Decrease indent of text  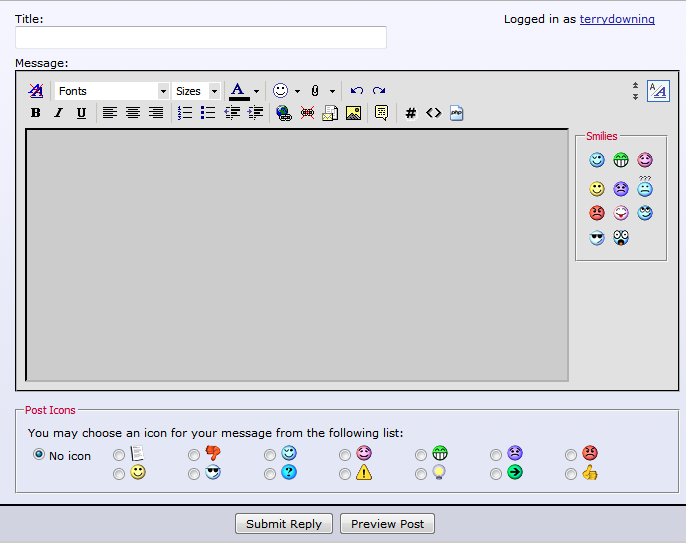point(232,113)
